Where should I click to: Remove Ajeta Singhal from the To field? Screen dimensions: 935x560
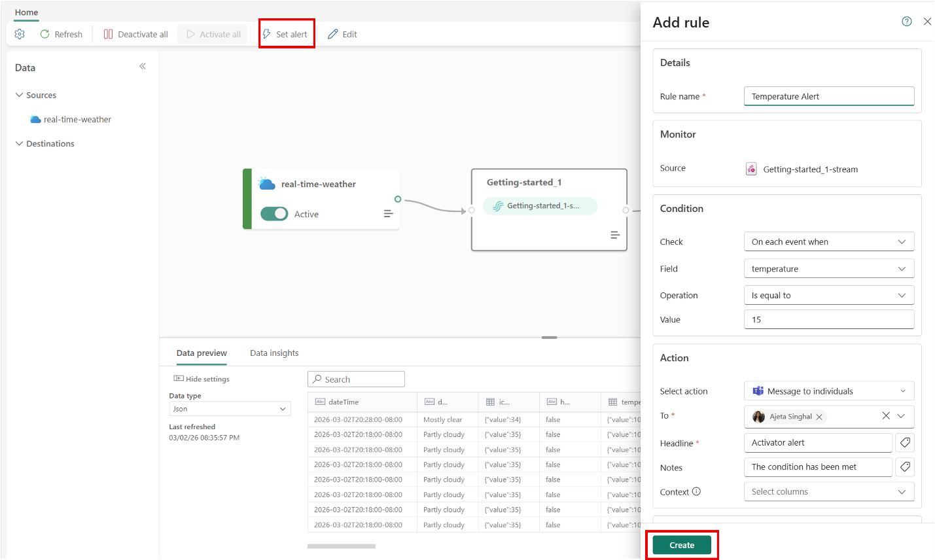click(x=819, y=417)
